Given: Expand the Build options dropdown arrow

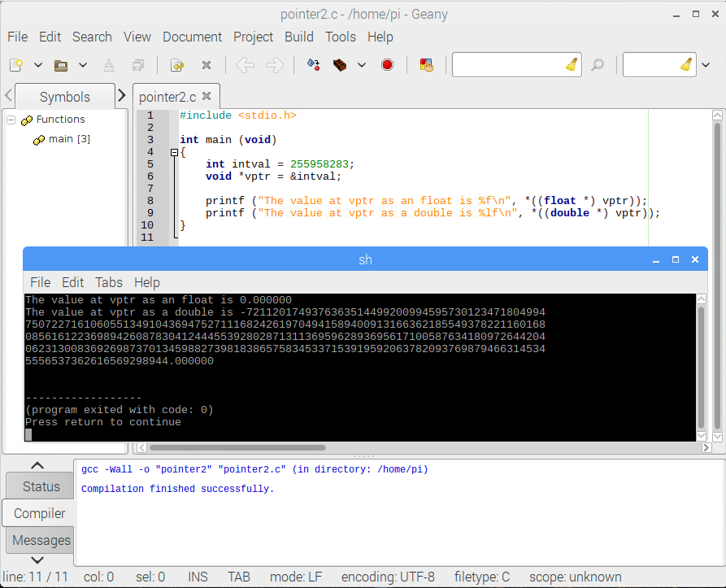Looking at the screenshot, I should point(362,65).
